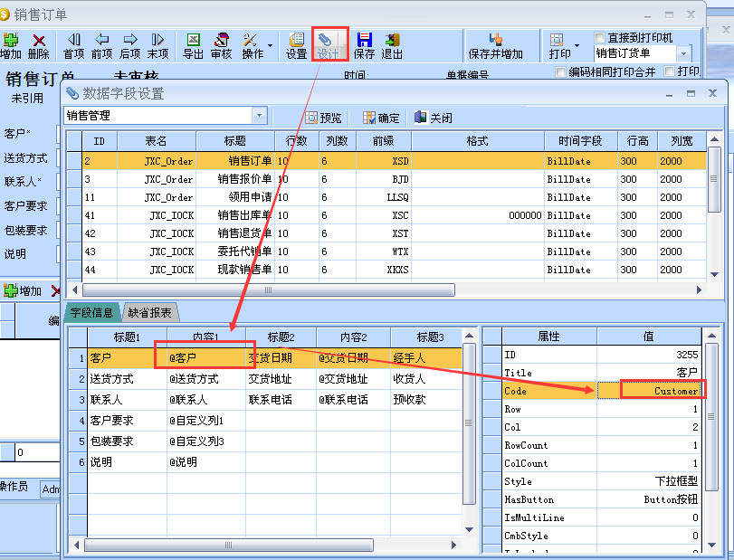This screenshot has height=560, width=734.
Task: Toggle 直接到打印机 checkbox
Action: pyautogui.click(x=599, y=37)
